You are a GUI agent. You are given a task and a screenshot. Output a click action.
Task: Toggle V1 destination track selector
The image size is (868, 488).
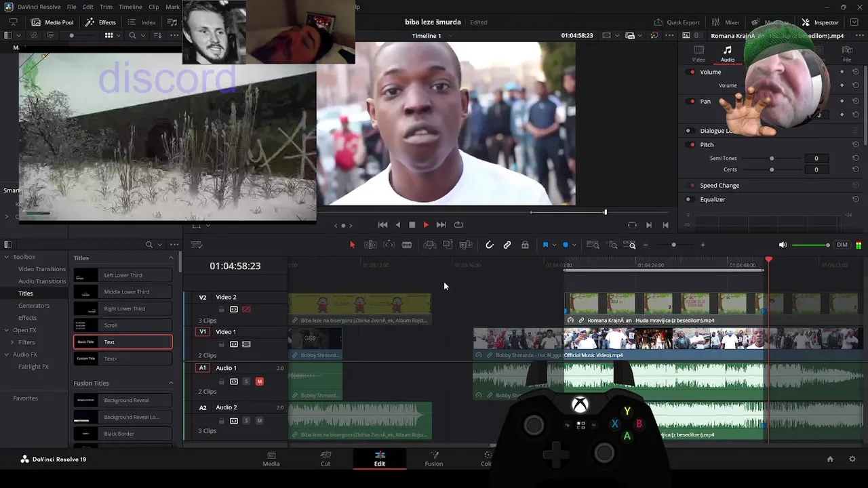pos(202,331)
